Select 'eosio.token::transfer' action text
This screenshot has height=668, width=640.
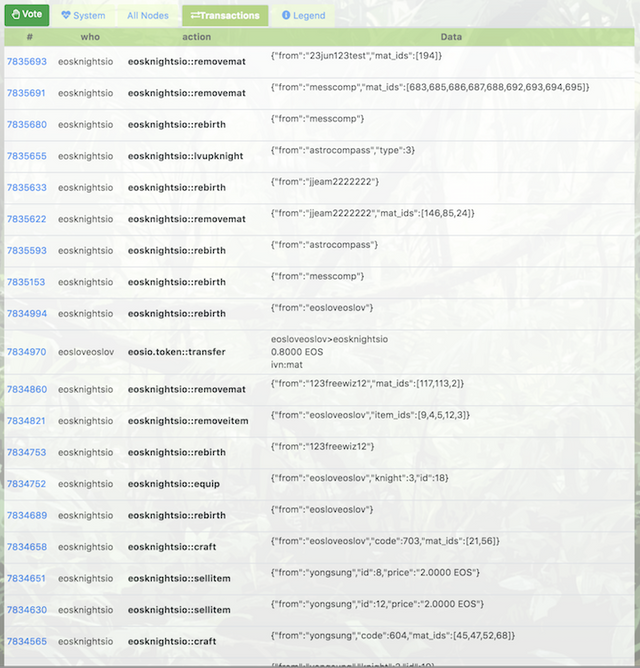pos(176,352)
